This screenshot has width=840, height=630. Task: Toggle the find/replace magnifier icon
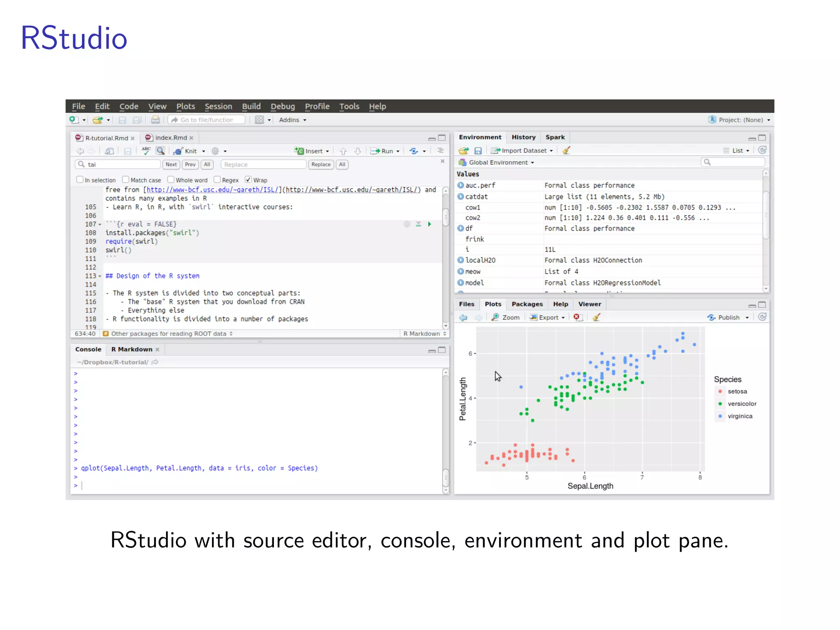click(160, 151)
